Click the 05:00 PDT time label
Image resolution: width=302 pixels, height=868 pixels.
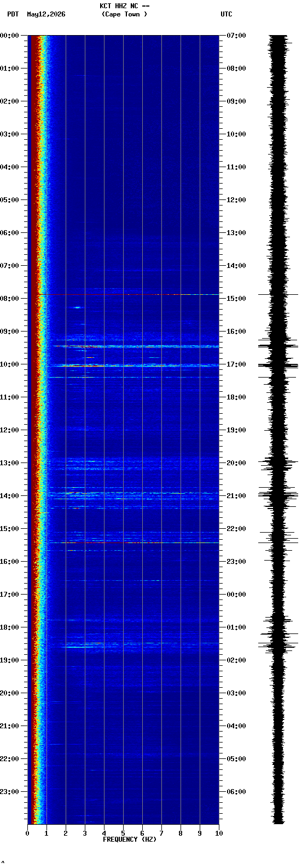pyautogui.click(x=10, y=200)
